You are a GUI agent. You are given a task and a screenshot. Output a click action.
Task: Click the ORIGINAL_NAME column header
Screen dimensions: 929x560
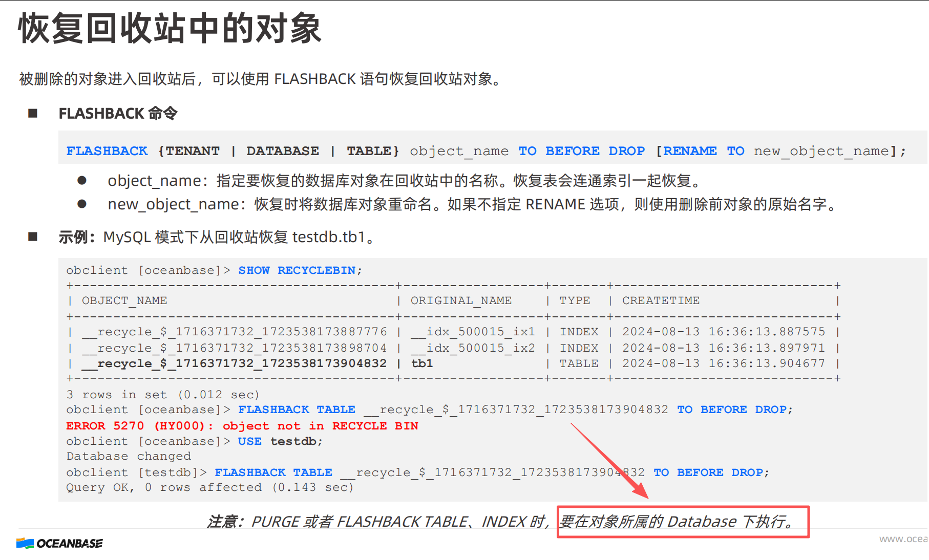(461, 300)
